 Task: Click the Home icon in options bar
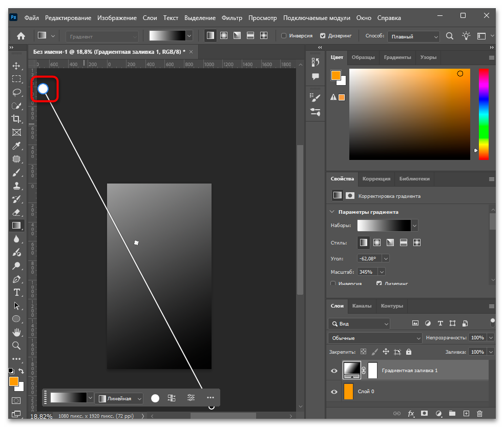tap(21, 36)
